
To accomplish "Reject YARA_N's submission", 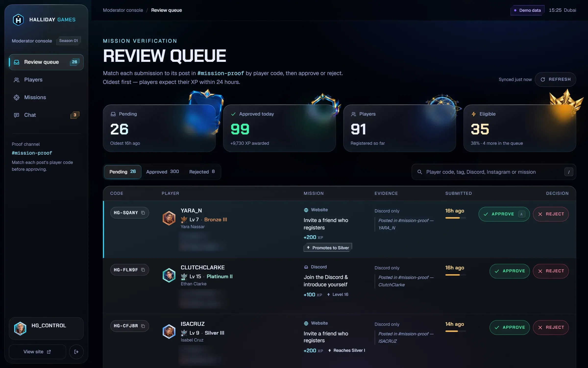I will (x=551, y=214).
